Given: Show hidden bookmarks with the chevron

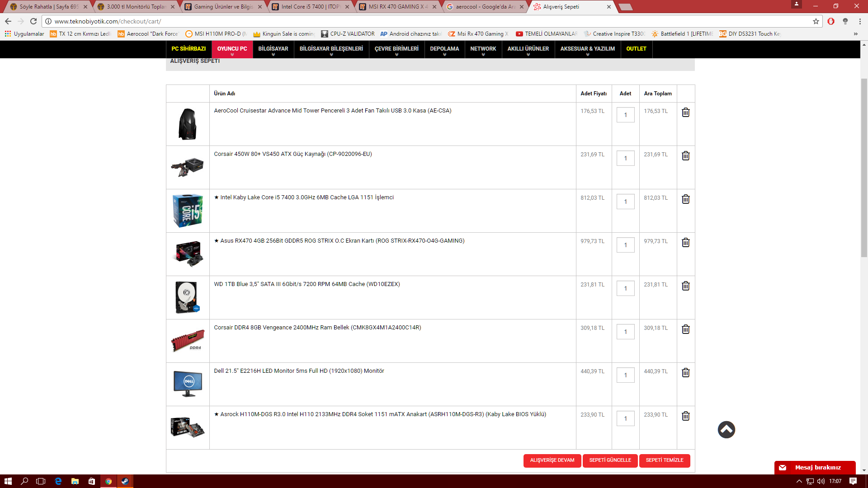Looking at the screenshot, I should pos(855,34).
